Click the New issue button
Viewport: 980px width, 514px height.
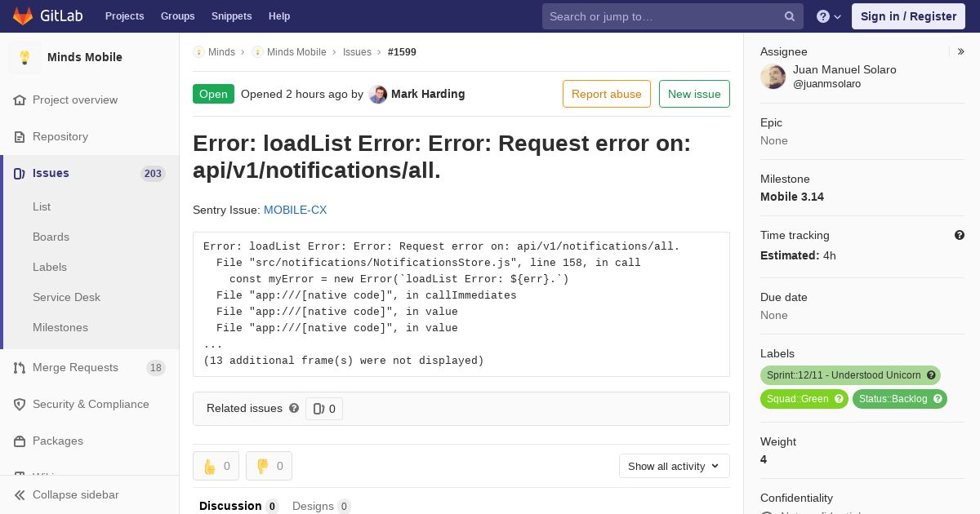(x=694, y=94)
